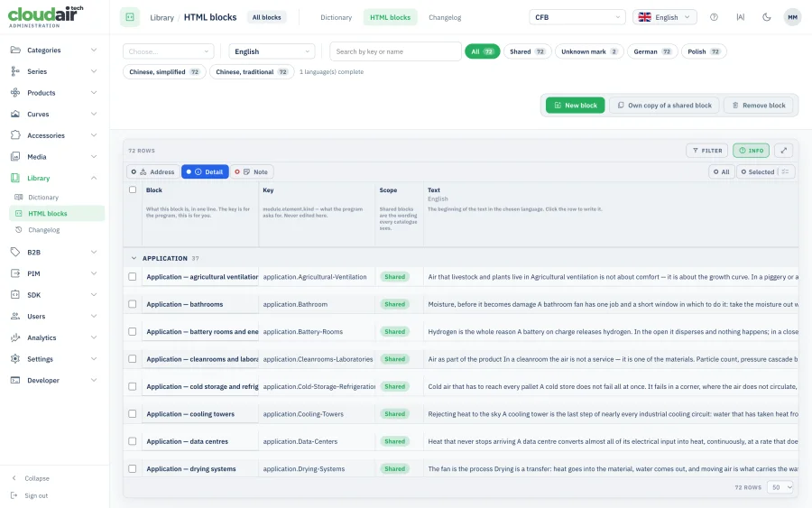Click the New block button

[575, 106]
